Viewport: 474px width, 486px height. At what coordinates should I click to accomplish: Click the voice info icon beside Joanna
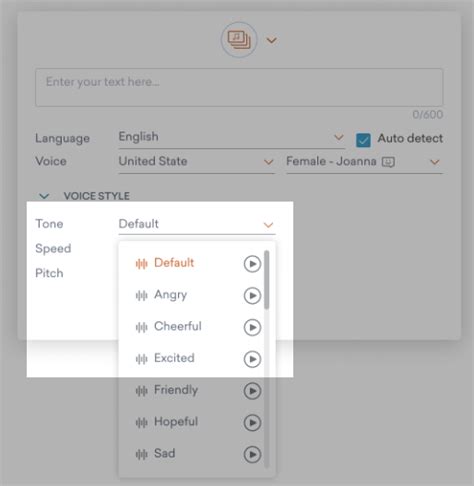click(388, 162)
